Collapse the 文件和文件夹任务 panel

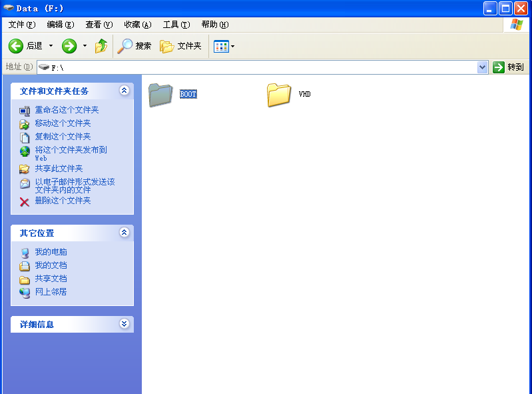point(125,91)
